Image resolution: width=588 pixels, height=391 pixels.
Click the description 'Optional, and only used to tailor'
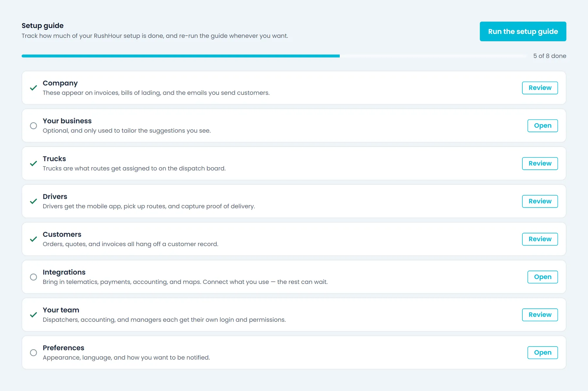(x=127, y=131)
